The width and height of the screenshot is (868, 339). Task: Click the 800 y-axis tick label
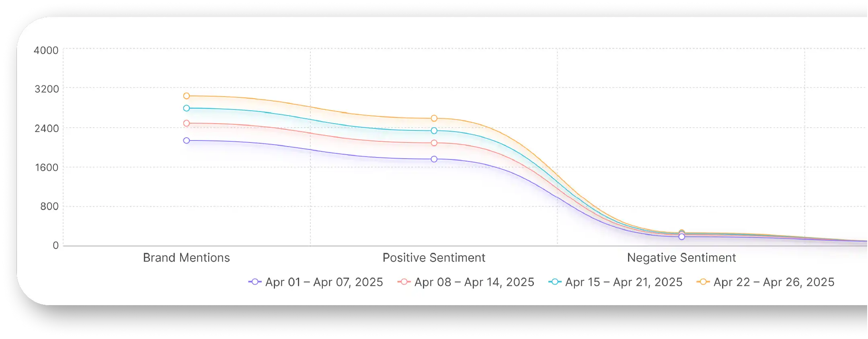pos(49,207)
